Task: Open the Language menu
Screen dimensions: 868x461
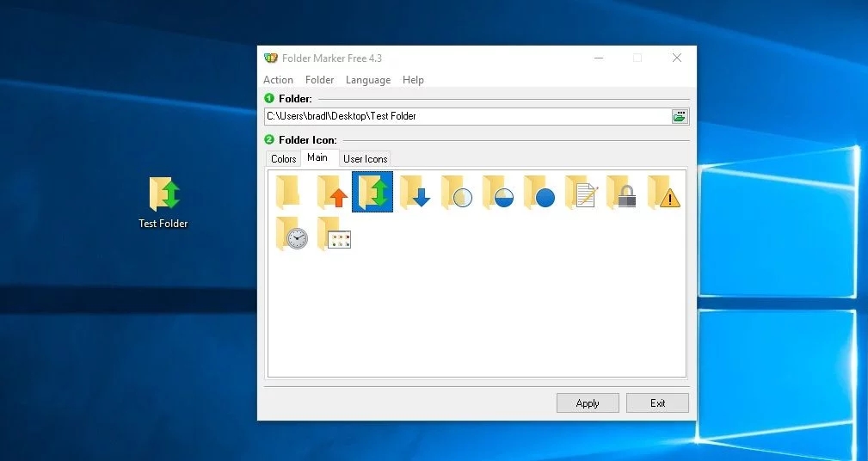Action: pyautogui.click(x=367, y=80)
